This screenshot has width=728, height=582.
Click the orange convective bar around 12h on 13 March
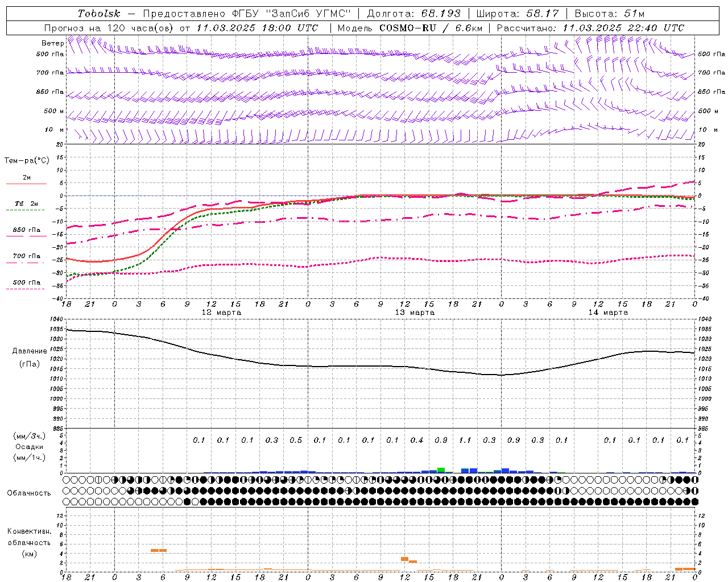click(x=405, y=559)
